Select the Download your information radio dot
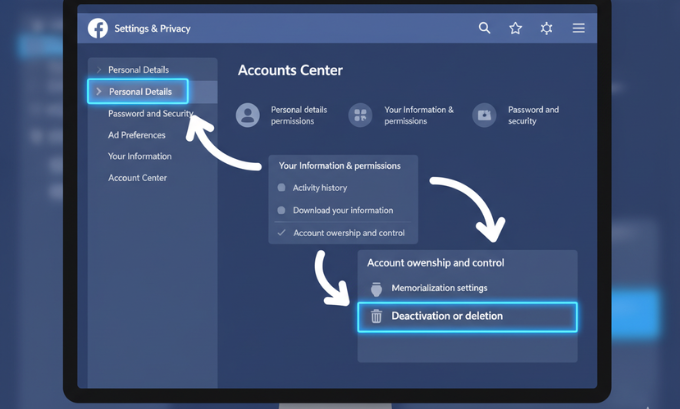This screenshot has height=409, width=680. pyautogui.click(x=282, y=211)
